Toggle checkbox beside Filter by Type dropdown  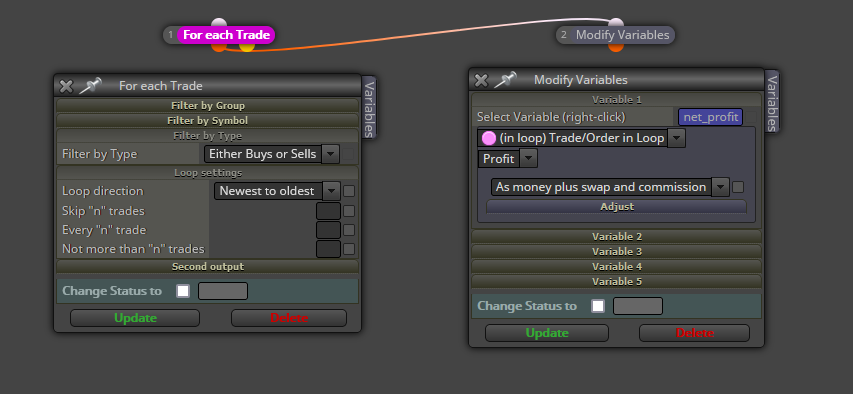(348, 155)
